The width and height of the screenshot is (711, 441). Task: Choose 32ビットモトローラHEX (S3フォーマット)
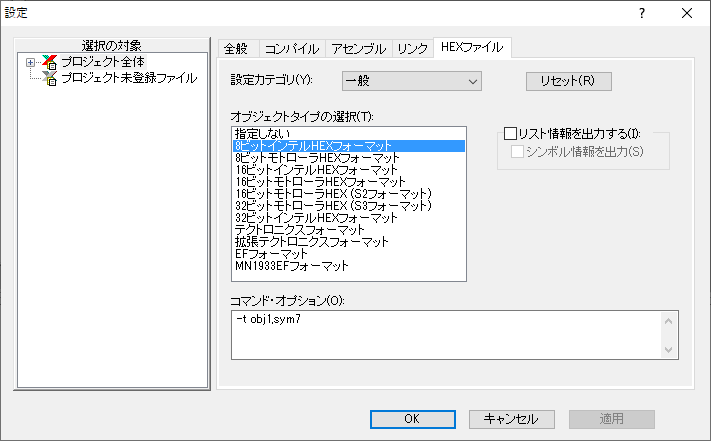pos(349,206)
